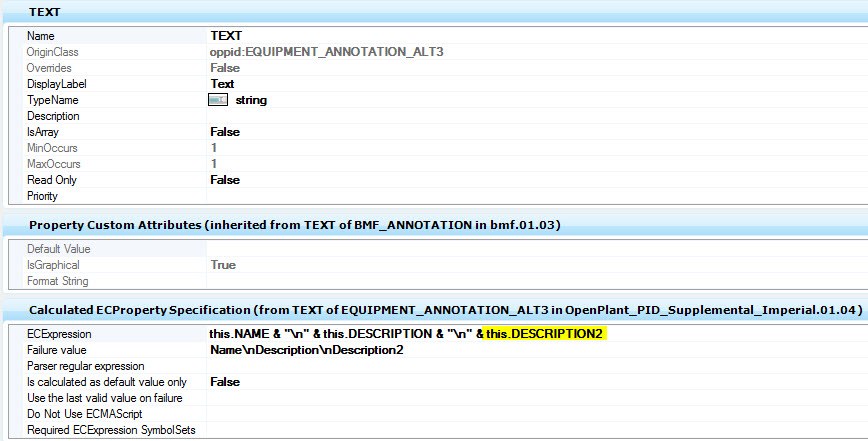Select the Description property label
This screenshot has width=868, height=441.
[53, 116]
